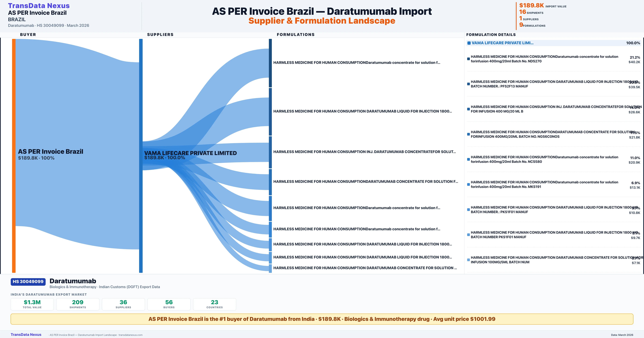The height and width of the screenshot is (338, 644).
Task: Click legend square for Batch No. NCS580
Action: coord(468,159)
